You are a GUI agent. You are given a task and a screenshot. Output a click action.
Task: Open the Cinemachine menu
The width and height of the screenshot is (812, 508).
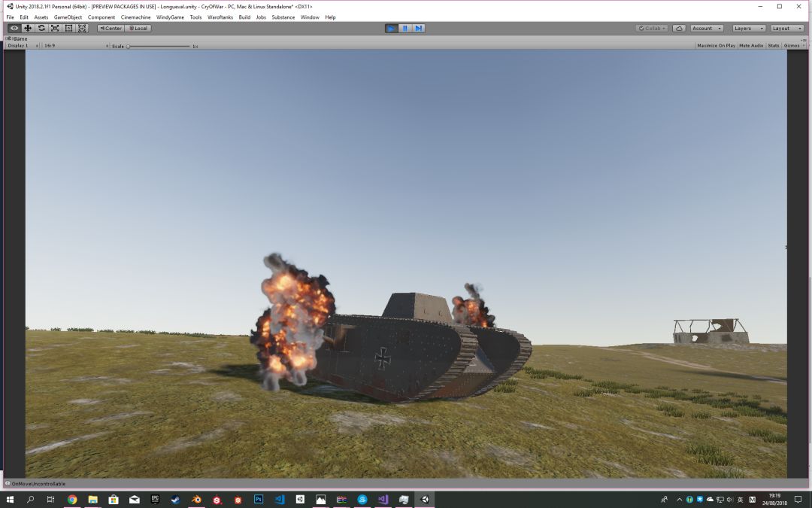pyautogui.click(x=135, y=17)
